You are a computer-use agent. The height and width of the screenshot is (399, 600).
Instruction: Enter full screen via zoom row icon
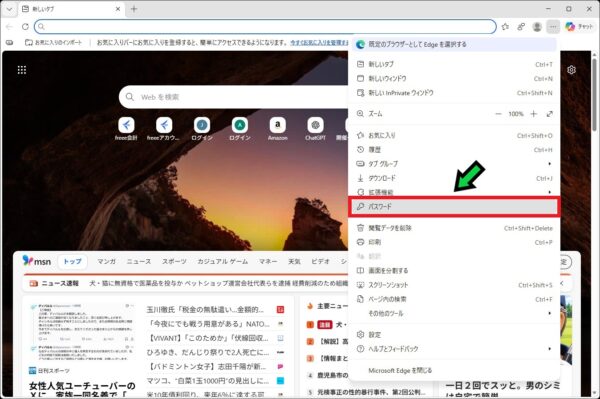(x=550, y=114)
